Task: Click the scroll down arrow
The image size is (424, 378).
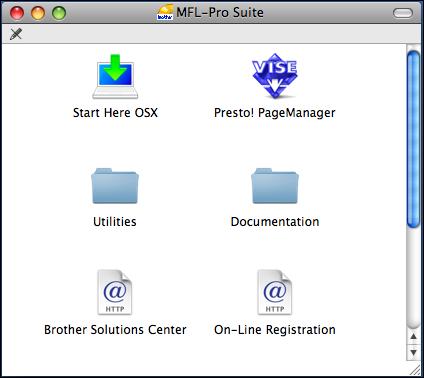Action: 414,352
